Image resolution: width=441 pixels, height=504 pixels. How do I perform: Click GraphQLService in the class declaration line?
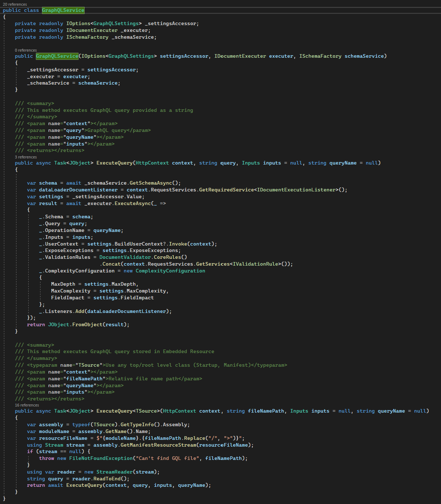pyautogui.click(x=63, y=10)
